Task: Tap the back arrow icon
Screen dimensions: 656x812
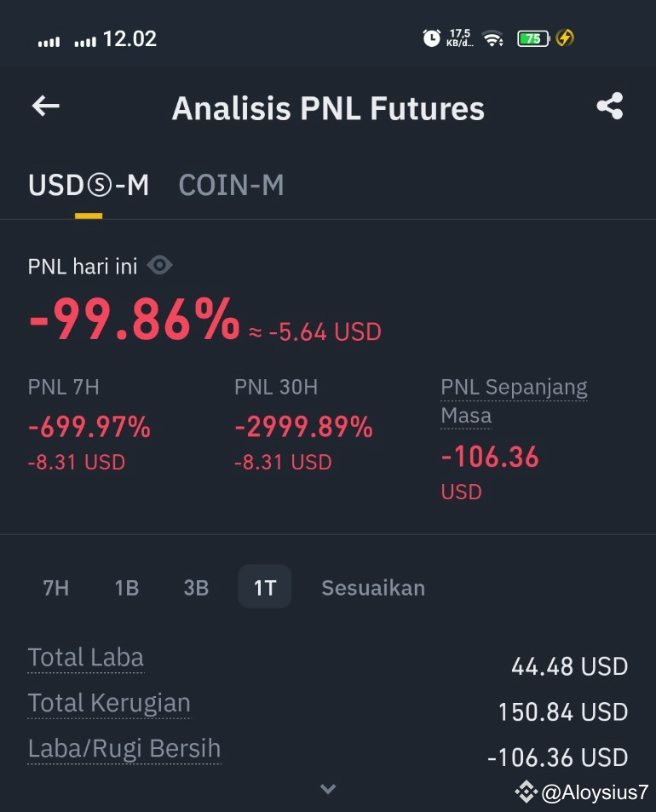Action: coord(45,107)
